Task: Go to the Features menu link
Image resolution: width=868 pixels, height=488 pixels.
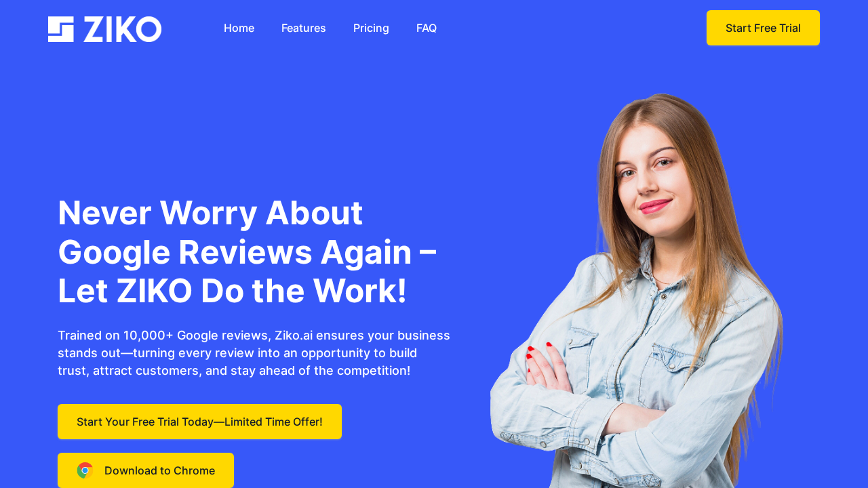Action: click(304, 28)
